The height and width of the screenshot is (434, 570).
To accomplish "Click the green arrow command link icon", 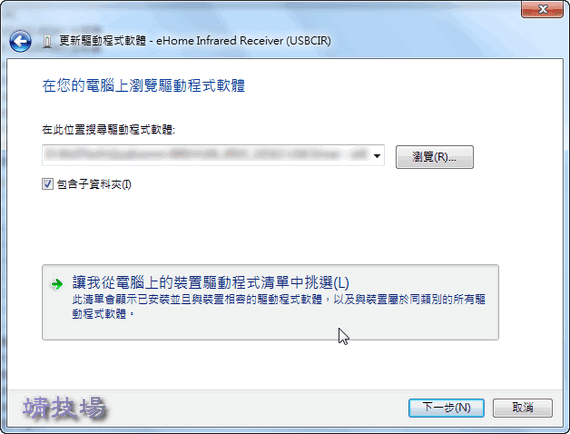I will 57,284.
